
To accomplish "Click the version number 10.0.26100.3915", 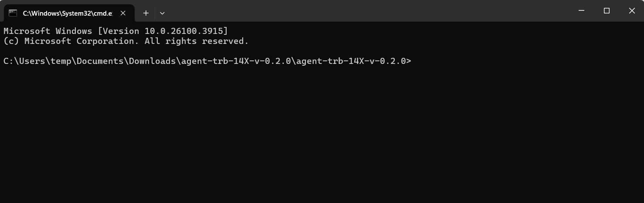I will [x=184, y=31].
